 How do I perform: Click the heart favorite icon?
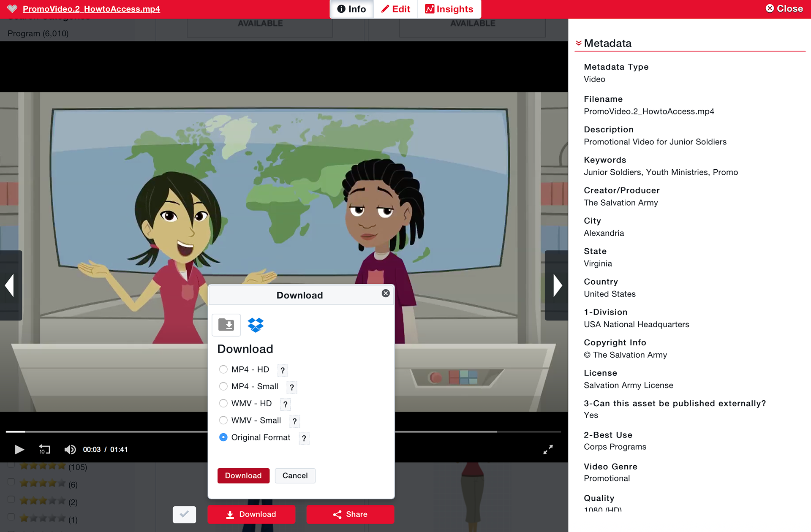click(12, 8)
